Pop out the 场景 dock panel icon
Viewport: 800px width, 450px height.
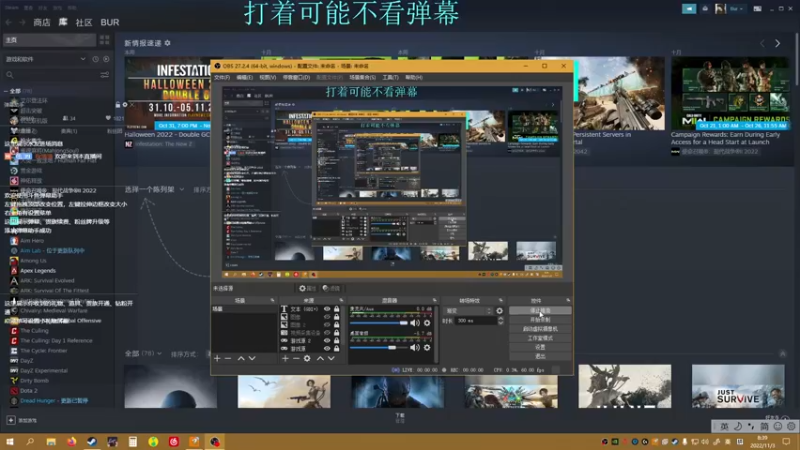(x=272, y=301)
